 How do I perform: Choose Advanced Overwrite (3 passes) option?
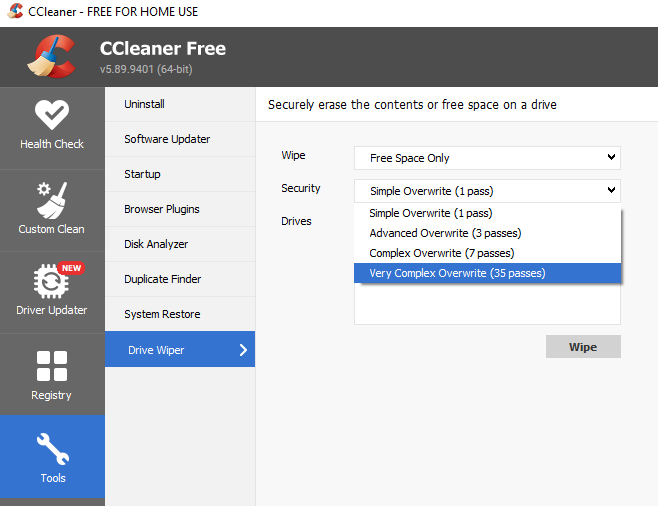pyautogui.click(x=487, y=233)
